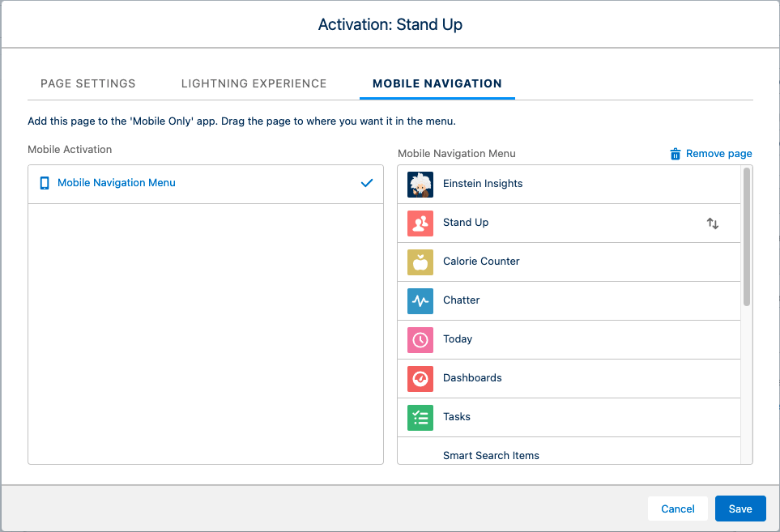Screen dimensions: 780x532
Task: Click the phone icon in Mobile Activation
Action: tap(45, 183)
